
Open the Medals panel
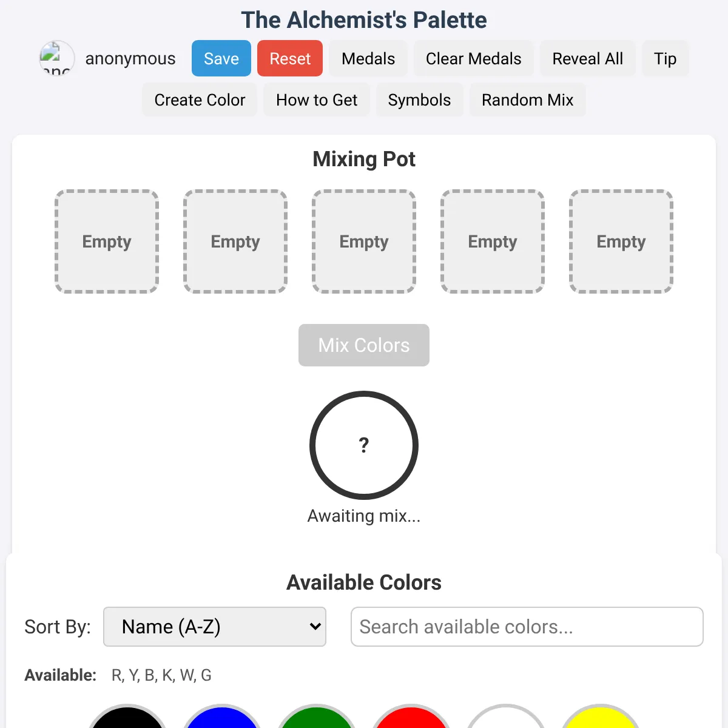pos(368,58)
